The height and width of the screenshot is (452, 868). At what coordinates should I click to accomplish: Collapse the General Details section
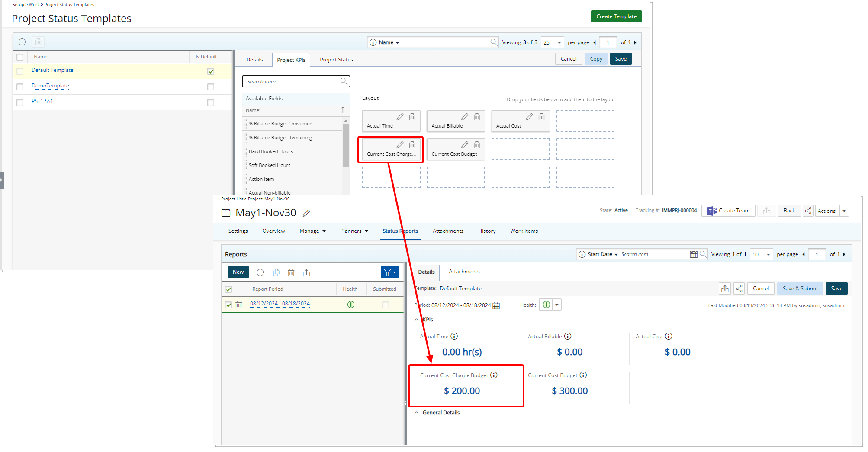(417, 413)
